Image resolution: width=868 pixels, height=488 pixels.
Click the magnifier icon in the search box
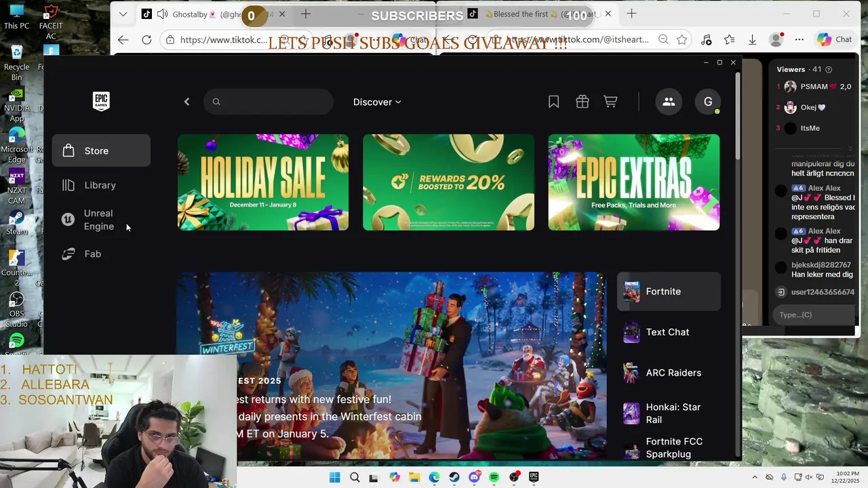pos(216,102)
